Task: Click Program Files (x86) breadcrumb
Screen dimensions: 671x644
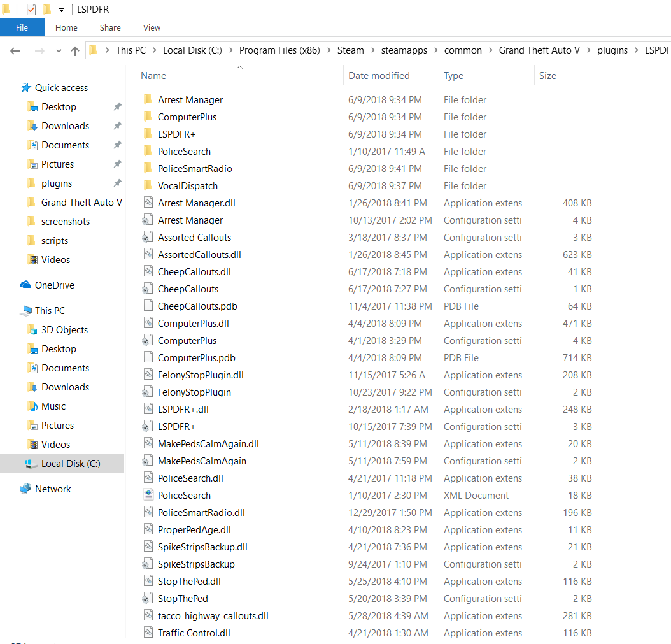Action: pyautogui.click(x=279, y=50)
